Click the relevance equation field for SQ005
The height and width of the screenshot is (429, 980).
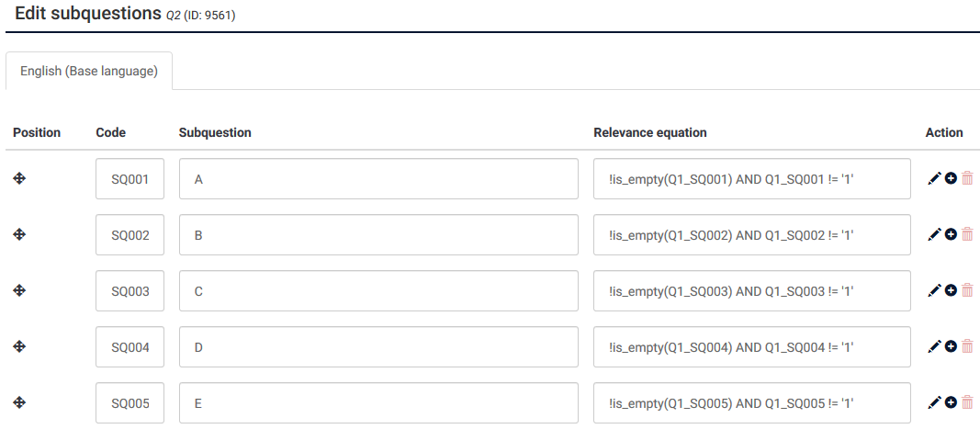pos(751,402)
